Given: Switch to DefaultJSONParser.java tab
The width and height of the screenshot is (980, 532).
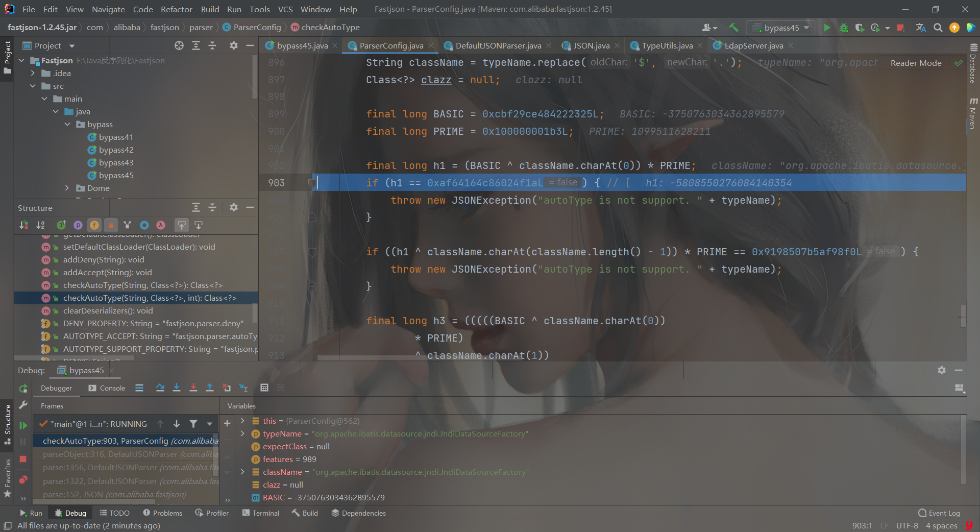Looking at the screenshot, I should (498, 46).
